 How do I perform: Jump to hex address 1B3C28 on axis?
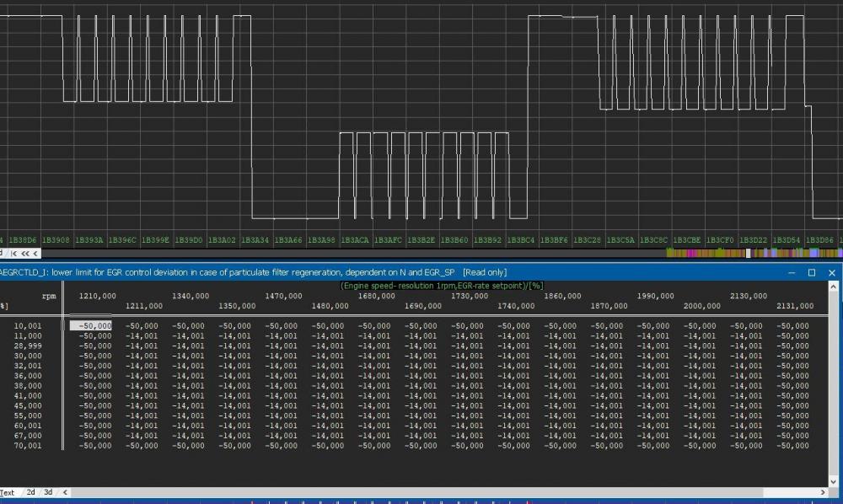(588, 240)
